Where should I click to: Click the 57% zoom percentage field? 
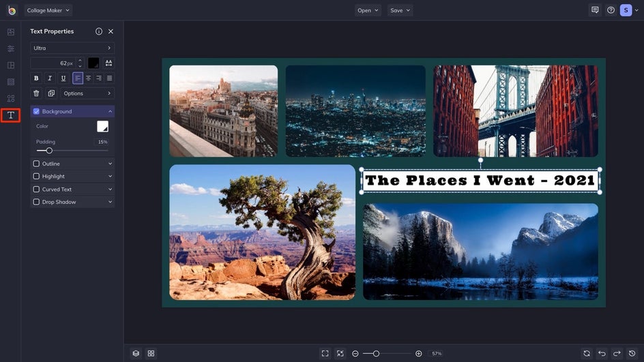tap(437, 353)
